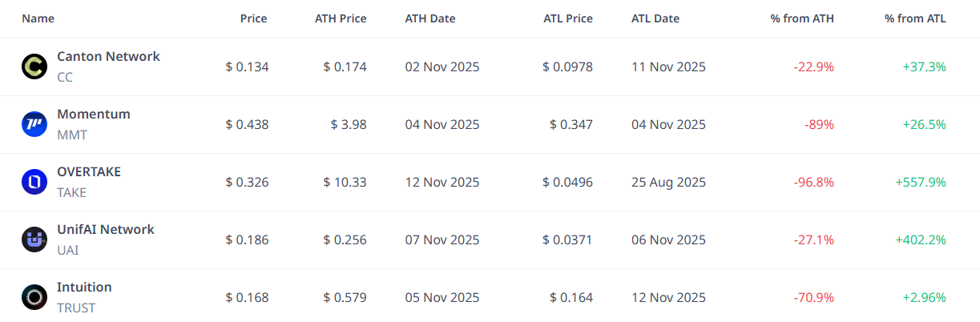Screen dimensions: 980x322
Task: Click the Canton Network coin logo
Action: [x=34, y=66]
